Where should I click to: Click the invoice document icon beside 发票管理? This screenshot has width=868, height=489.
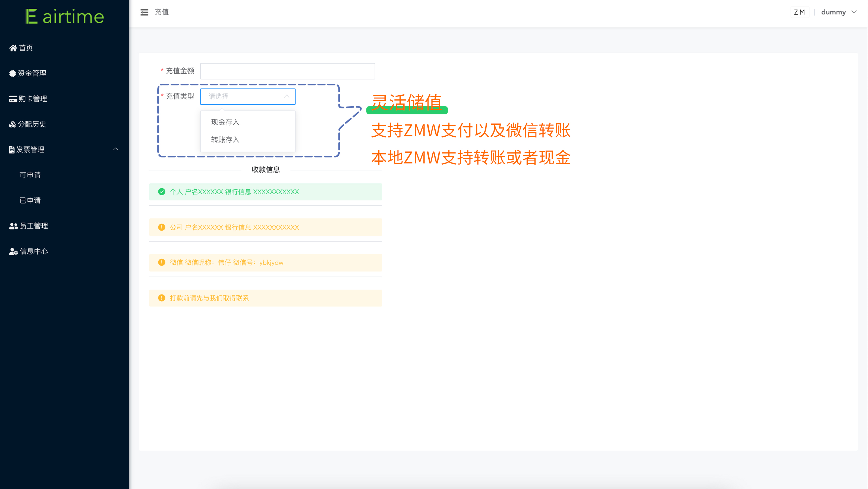click(x=12, y=150)
